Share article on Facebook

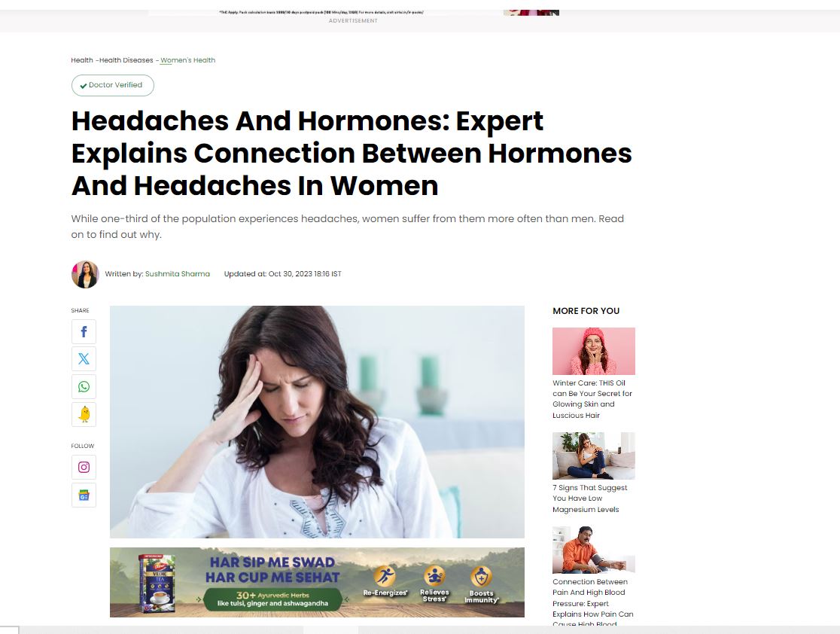(x=84, y=332)
